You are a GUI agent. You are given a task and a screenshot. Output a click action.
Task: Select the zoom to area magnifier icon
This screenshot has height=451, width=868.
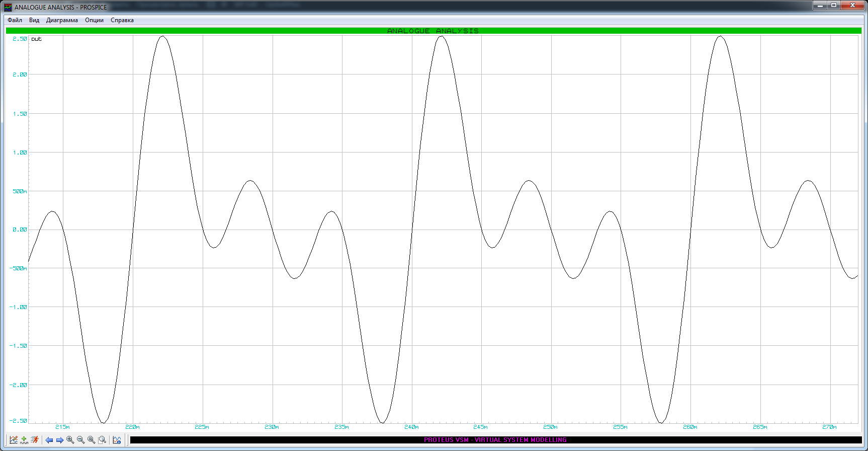(102, 440)
